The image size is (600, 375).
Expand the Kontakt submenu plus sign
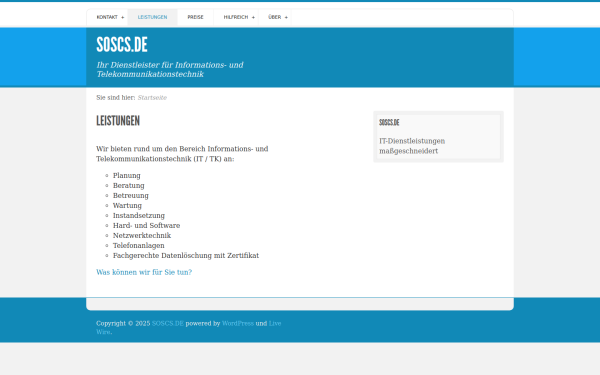[x=122, y=18]
